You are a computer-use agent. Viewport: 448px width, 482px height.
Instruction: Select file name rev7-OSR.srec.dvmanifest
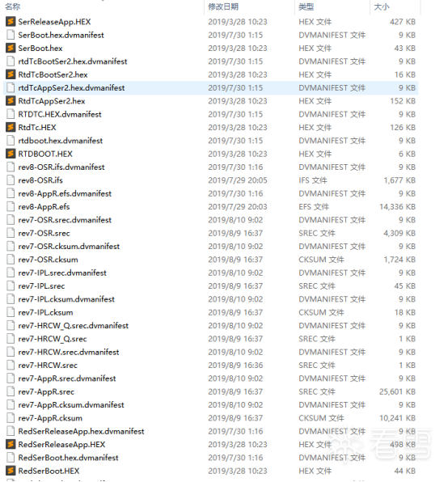point(65,220)
